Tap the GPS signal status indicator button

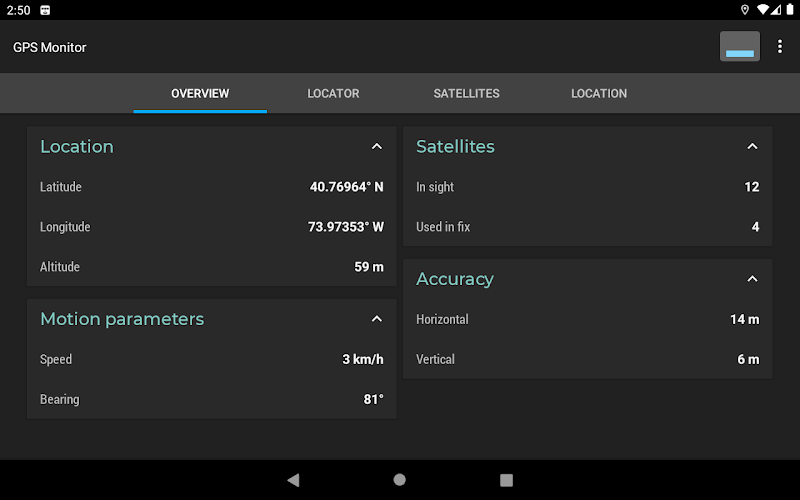[740, 46]
